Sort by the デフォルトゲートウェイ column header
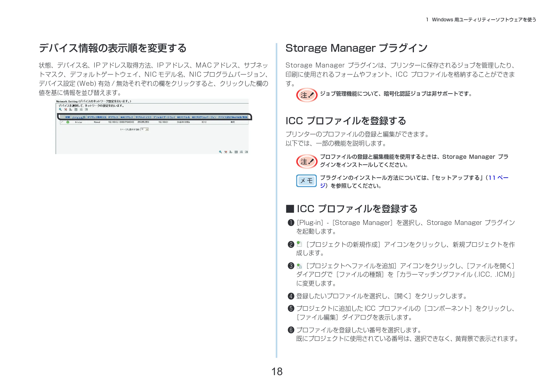The image size is (554, 392). (164, 117)
